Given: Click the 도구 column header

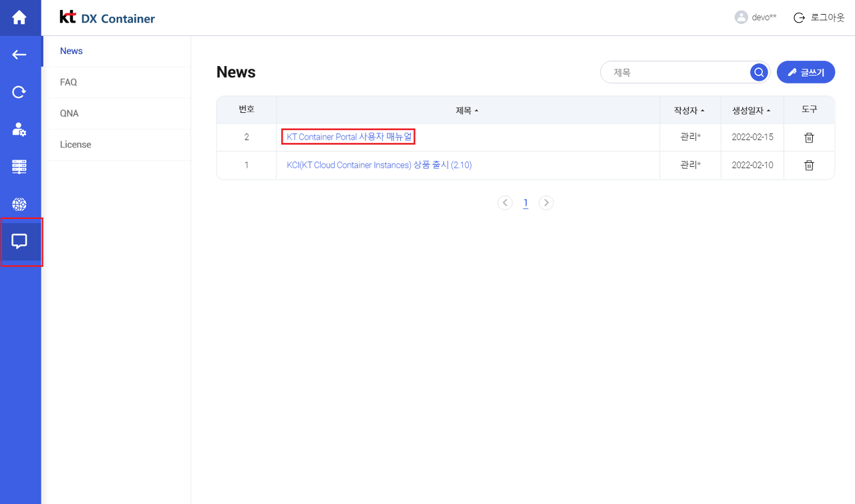Looking at the screenshot, I should click(809, 109).
